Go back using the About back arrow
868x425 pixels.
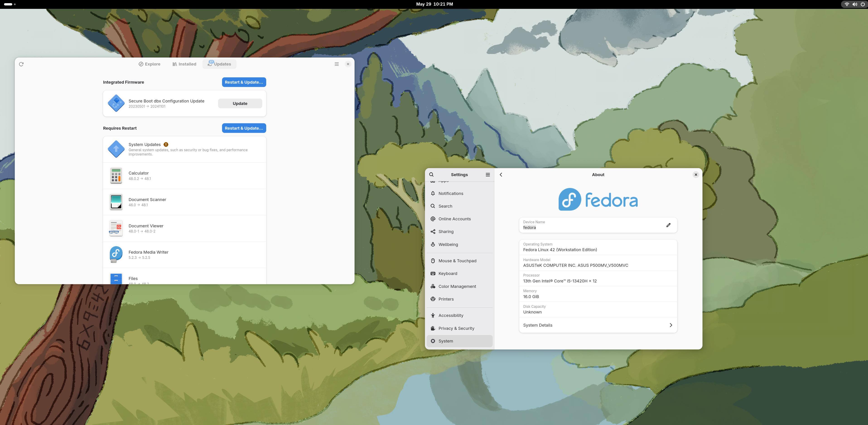(x=501, y=175)
